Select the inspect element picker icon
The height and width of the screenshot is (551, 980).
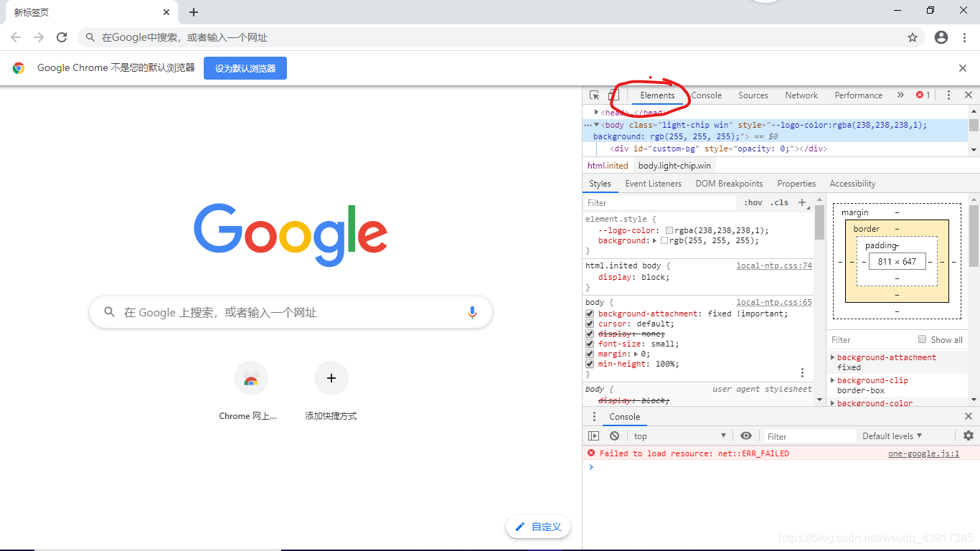point(594,95)
